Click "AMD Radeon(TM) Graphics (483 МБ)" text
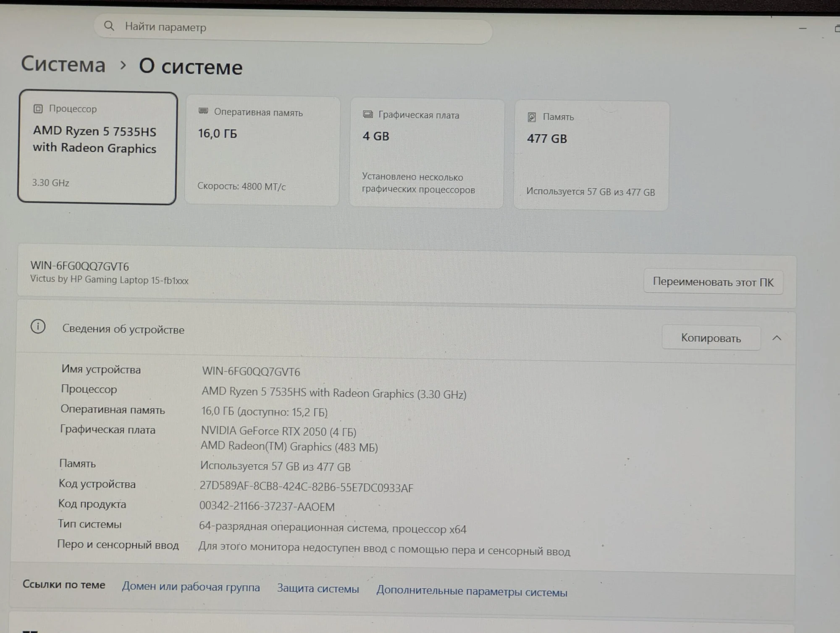This screenshot has height=633, width=840. click(x=289, y=446)
